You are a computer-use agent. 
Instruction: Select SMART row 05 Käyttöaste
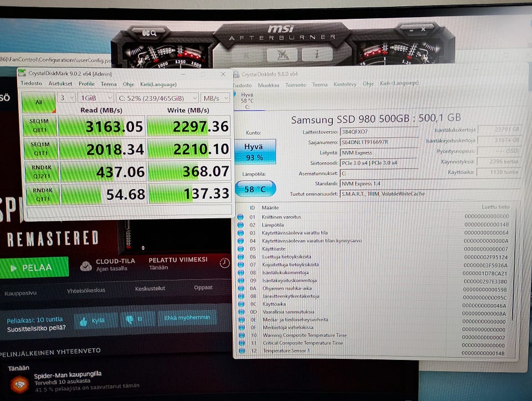coord(374,248)
